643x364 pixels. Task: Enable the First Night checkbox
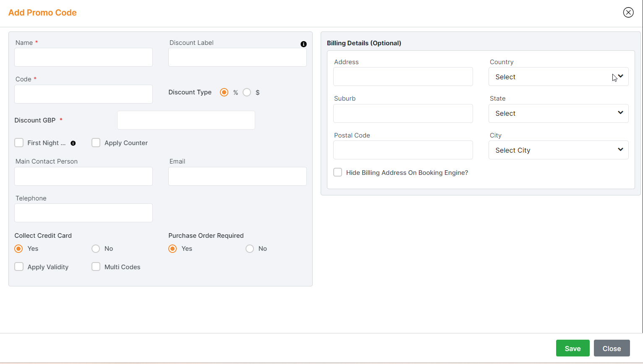pos(19,143)
